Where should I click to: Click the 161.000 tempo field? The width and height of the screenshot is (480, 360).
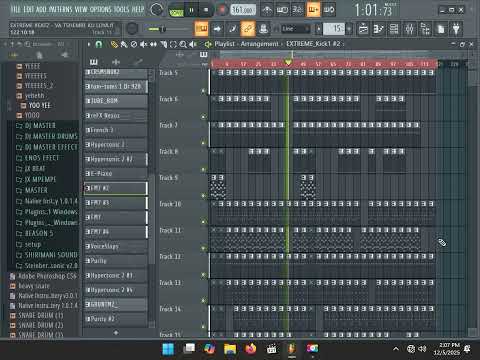[243, 10]
